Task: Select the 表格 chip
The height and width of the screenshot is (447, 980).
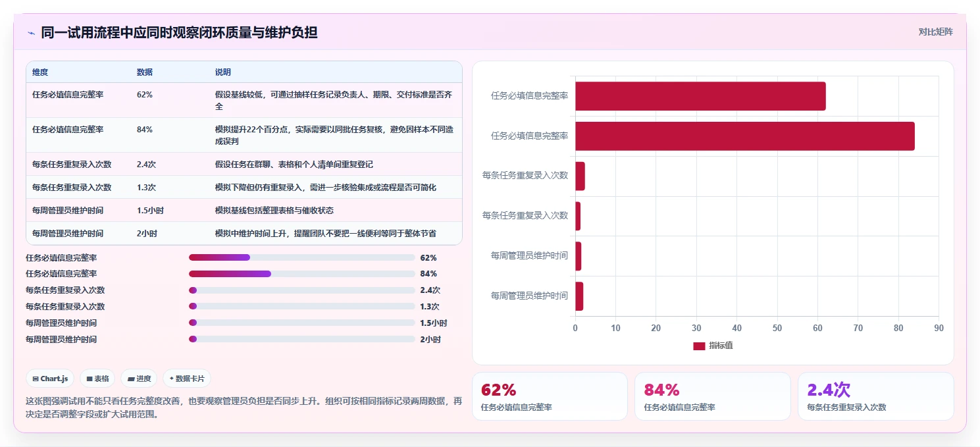Action: tap(97, 379)
